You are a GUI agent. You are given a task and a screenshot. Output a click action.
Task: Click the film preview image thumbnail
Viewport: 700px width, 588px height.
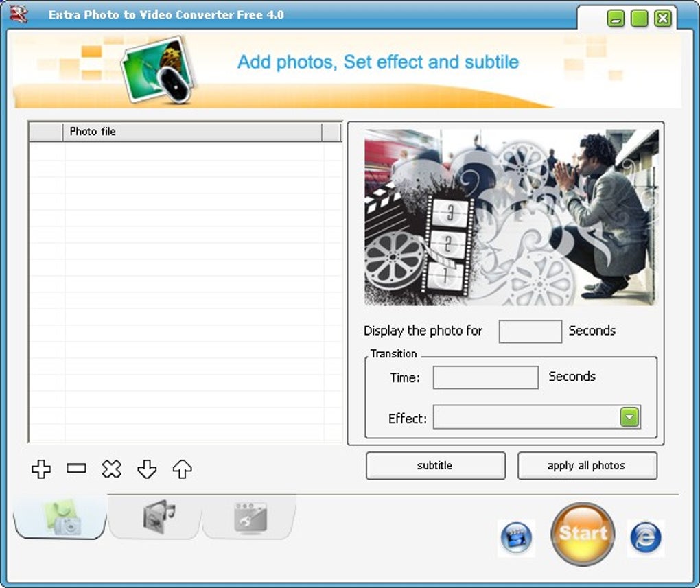511,217
